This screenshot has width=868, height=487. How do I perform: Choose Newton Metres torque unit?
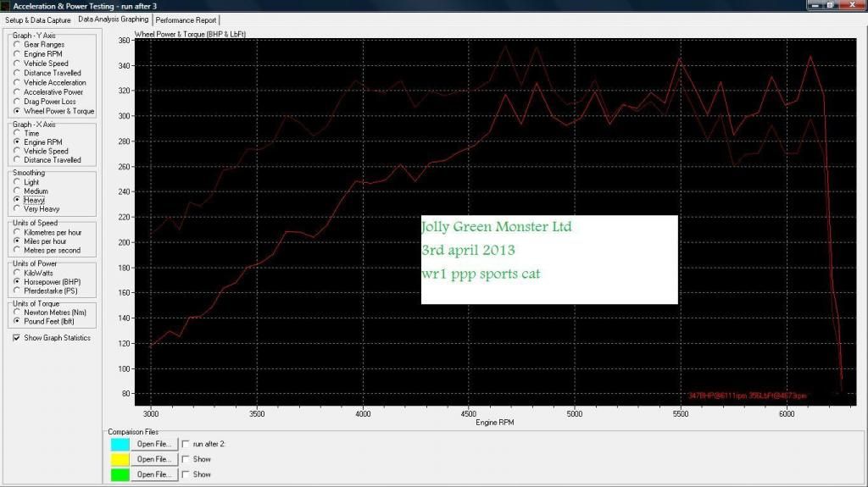click(x=17, y=312)
